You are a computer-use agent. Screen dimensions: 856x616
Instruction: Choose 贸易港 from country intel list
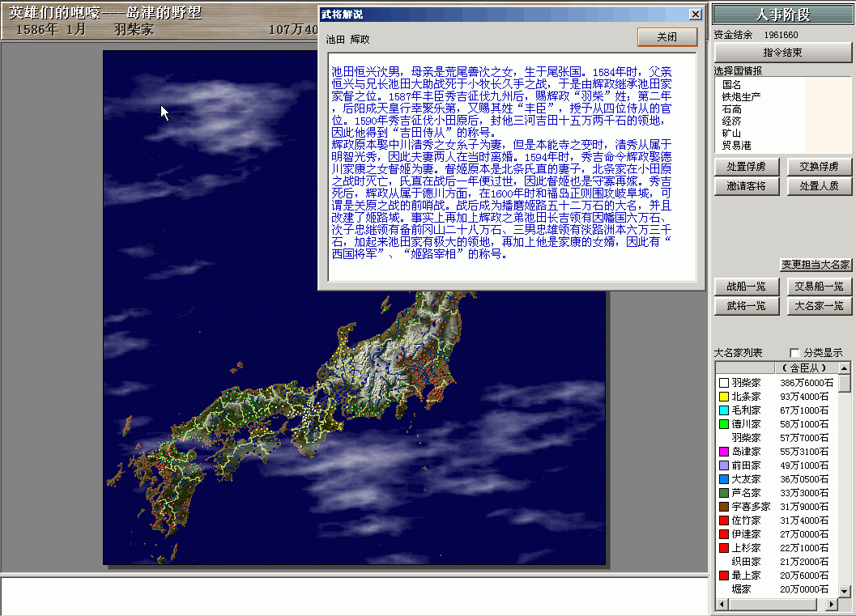tap(736, 145)
